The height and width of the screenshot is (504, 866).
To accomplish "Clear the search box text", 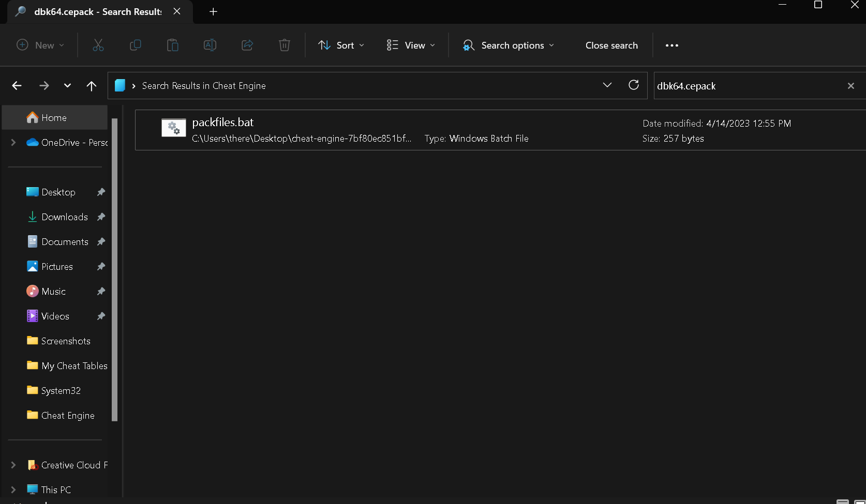I will tap(851, 86).
